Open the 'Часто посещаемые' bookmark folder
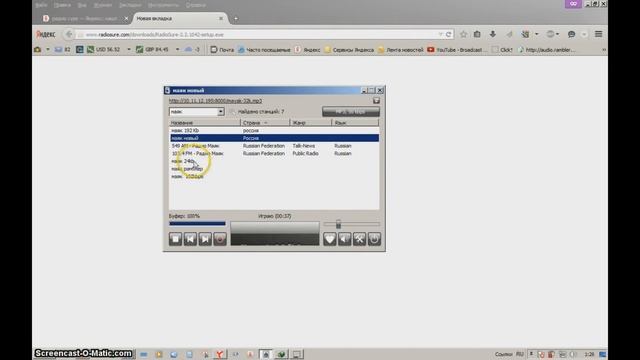The image size is (640, 360). pos(264,49)
